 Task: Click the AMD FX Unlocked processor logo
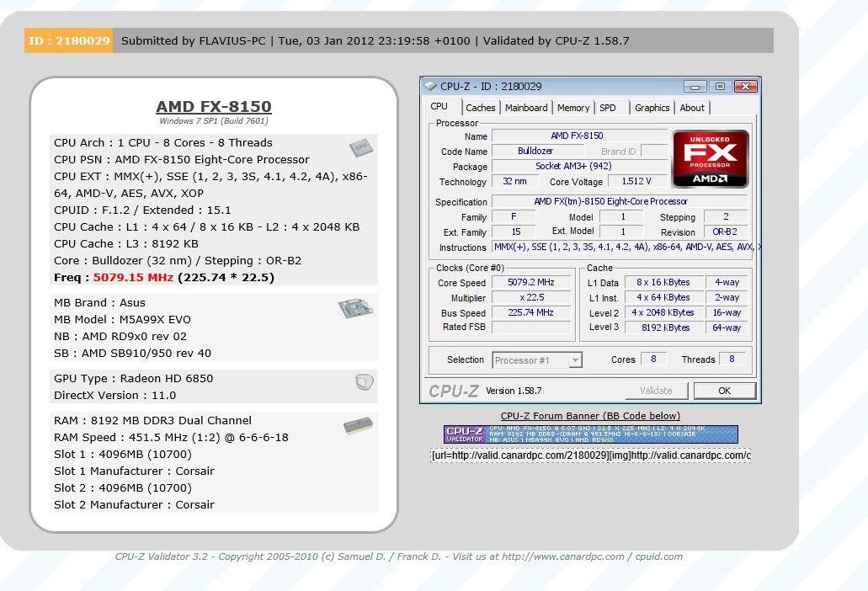[x=711, y=159]
